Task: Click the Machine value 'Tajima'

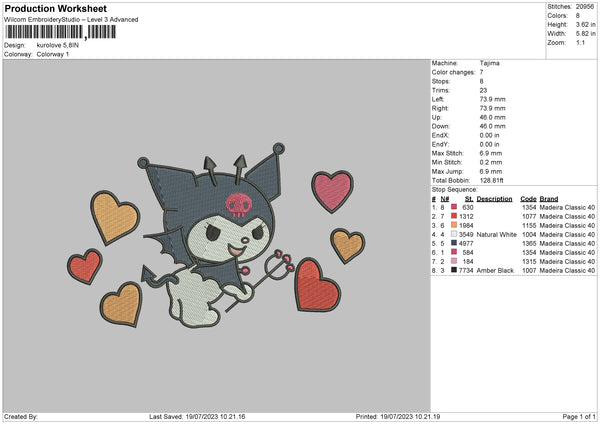Action: pos(489,63)
